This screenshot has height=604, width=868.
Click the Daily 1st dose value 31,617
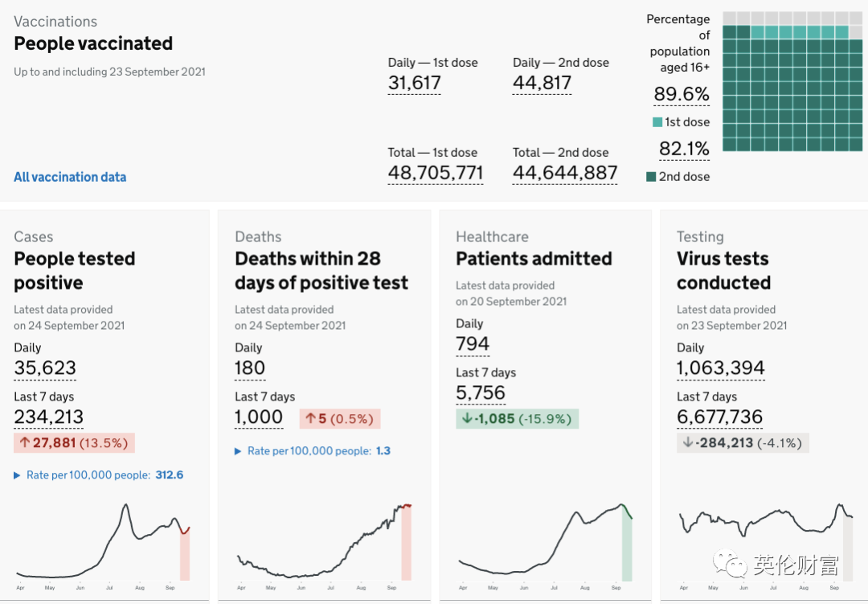[x=414, y=83]
